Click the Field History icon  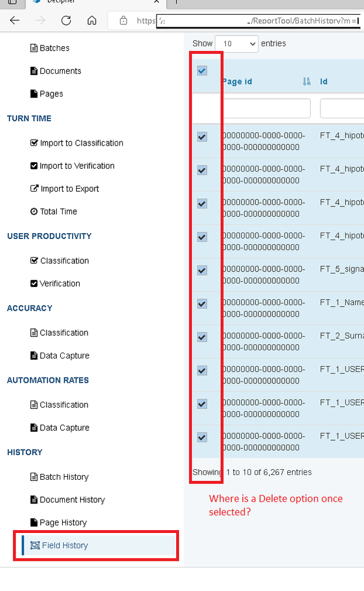click(x=34, y=545)
